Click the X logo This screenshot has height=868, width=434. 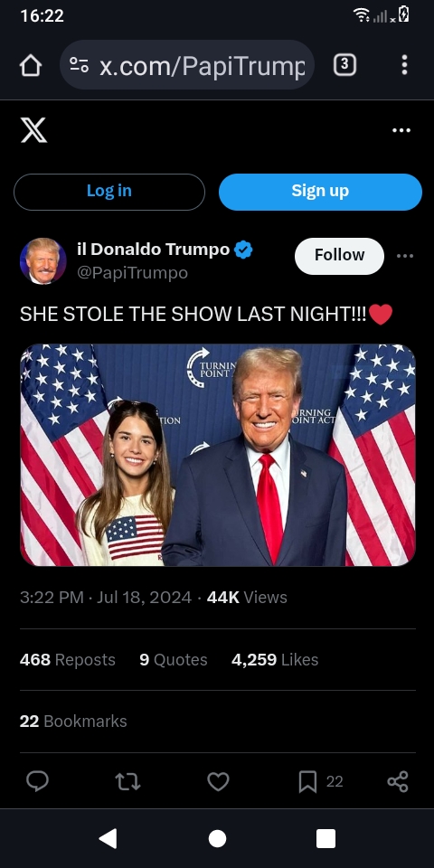33,130
